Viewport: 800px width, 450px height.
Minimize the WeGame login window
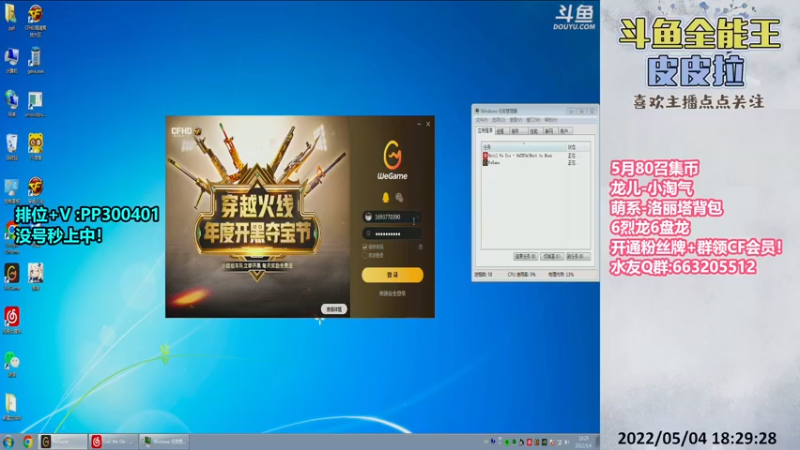pyautogui.click(x=419, y=124)
